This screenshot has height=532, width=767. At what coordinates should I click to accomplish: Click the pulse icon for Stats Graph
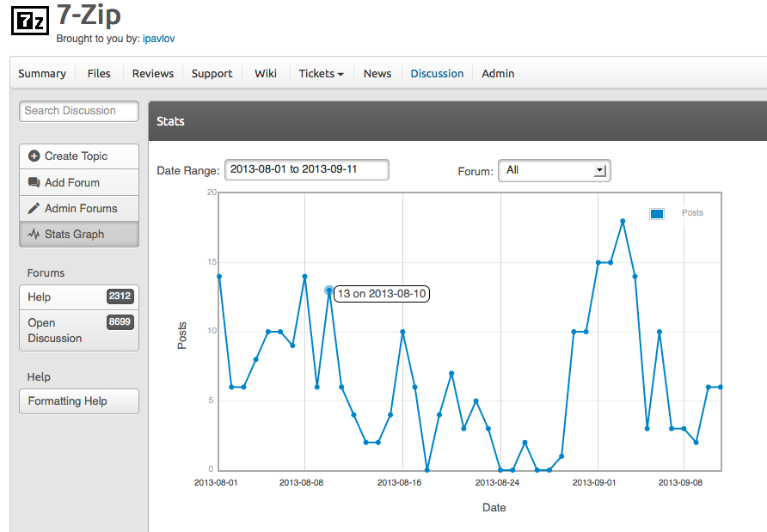(34, 234)
